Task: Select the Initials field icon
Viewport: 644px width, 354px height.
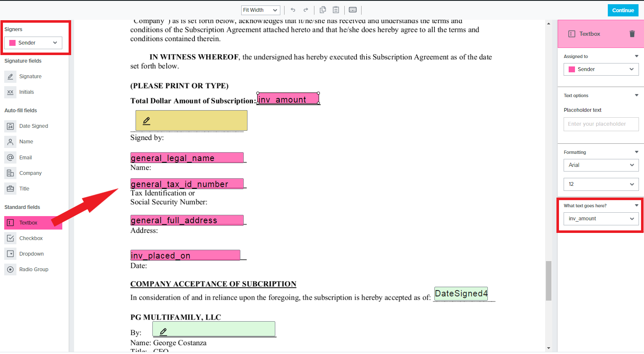Action: pyautogui.click(x=11, y=92)
